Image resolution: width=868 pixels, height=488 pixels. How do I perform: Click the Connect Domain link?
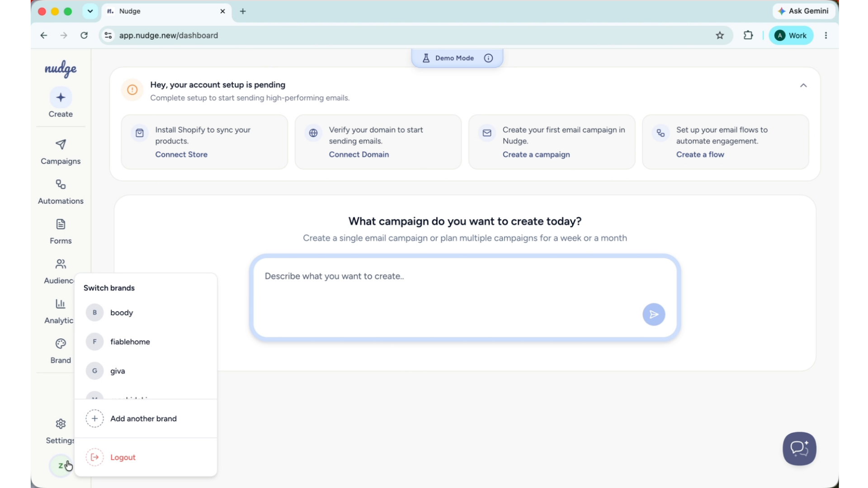(x=359, y=155)
